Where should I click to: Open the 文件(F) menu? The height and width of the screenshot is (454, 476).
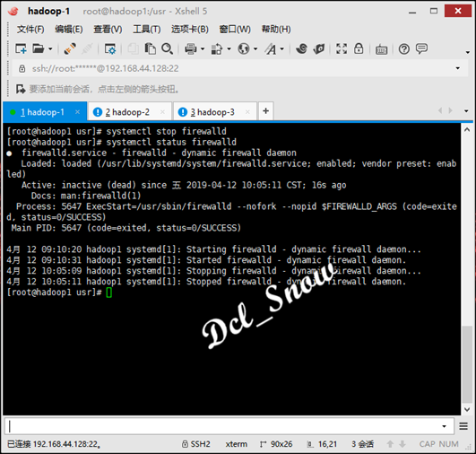point(30,30)
